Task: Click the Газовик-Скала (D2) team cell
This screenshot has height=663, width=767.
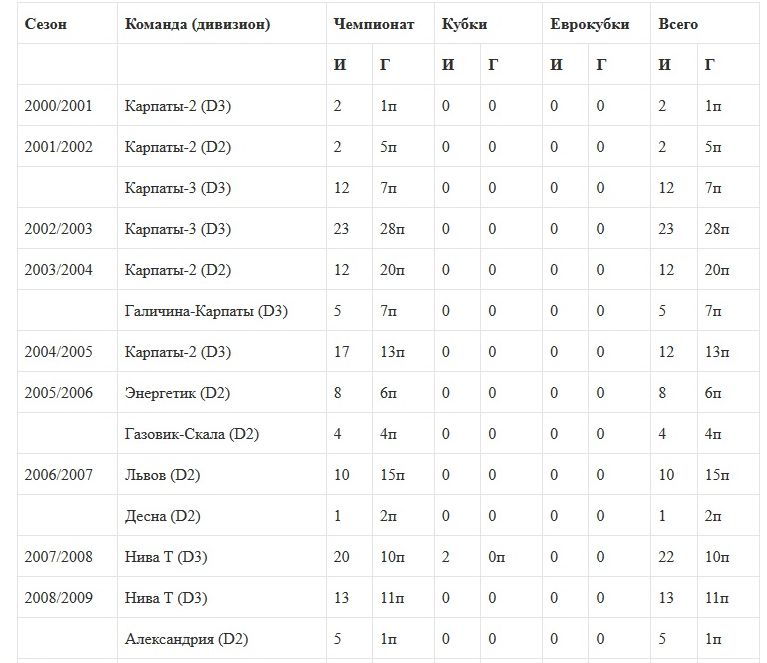Action: click(193, 434)
